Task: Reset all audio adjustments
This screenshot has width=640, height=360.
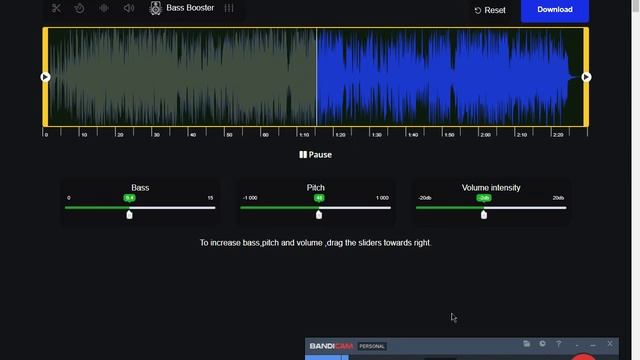Action: click(x=490, y=10)
